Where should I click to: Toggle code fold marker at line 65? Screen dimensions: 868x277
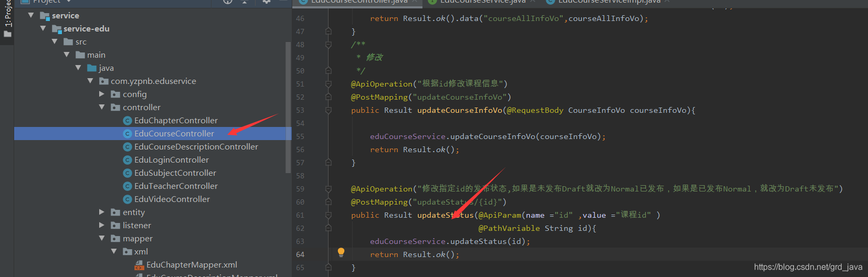coord(329,268)
